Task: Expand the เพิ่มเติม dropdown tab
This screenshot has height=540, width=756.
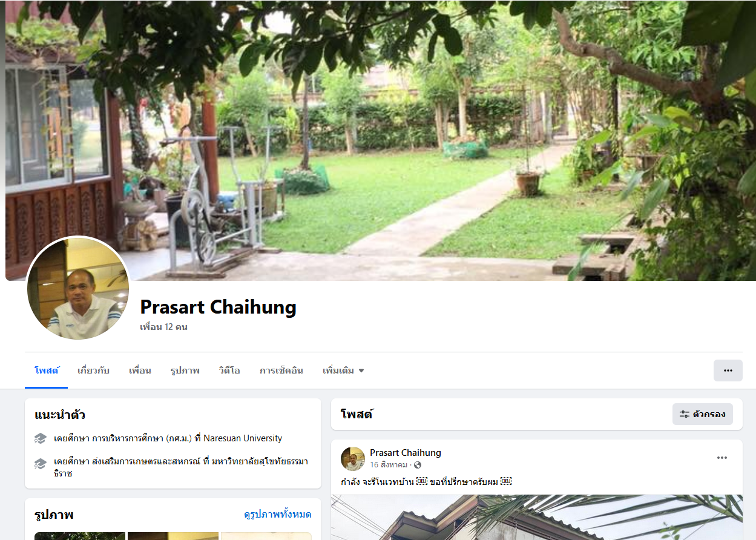Action: tap(343, 370)
